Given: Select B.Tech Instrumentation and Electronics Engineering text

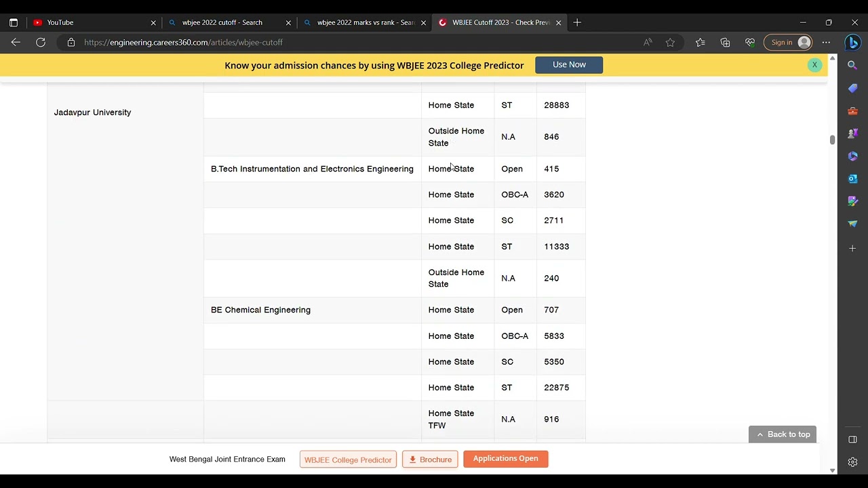Looking at the screenshot, I should pos(312,169).
